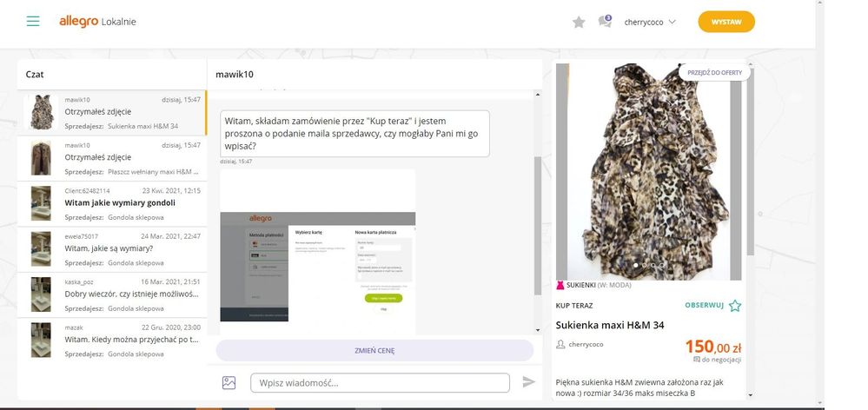Click gondola thumbnail beside mazak
This screenshot has width=868, height=410.
point(41,340)
